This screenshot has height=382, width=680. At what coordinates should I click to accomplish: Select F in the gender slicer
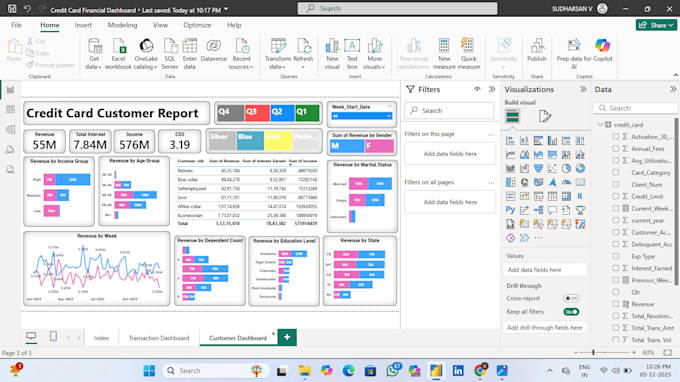click(x=379, y=146)
